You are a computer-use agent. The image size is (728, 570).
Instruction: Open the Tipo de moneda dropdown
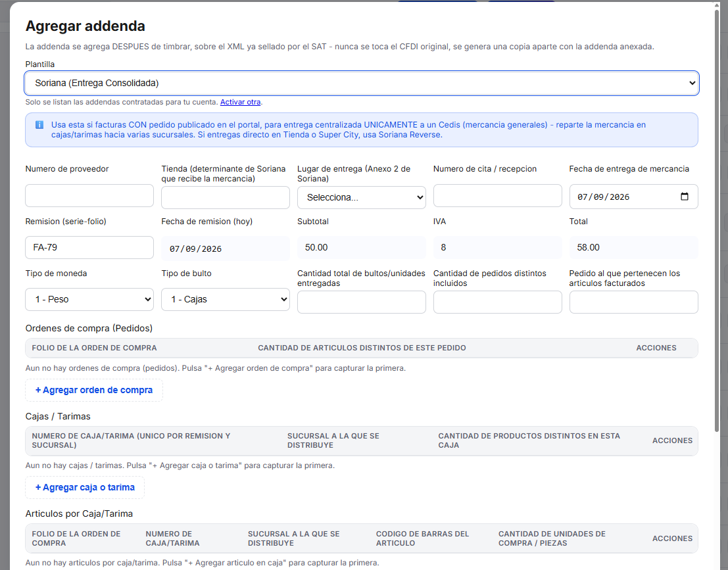point(89,299)
